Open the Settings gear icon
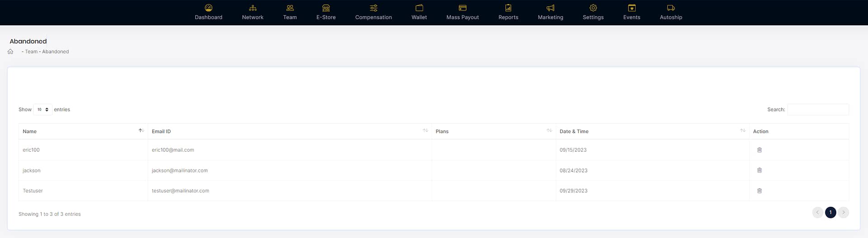Screen dimensions: 868x238 tap(593, 8)
